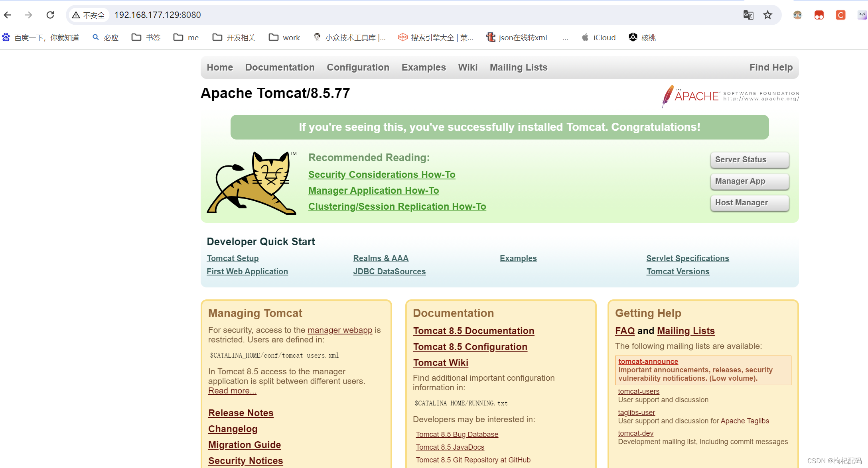Open the Release Notes link
Viewport: 868px width, 468px height.
click(x=241, y=413)
